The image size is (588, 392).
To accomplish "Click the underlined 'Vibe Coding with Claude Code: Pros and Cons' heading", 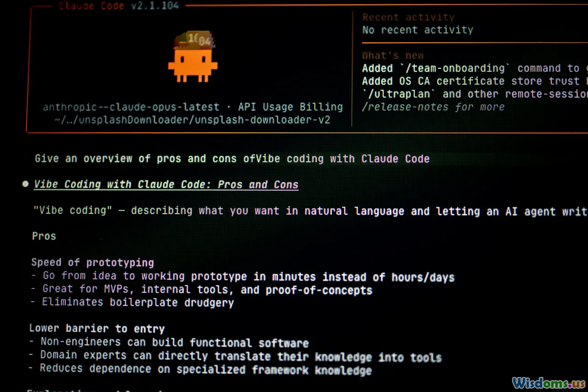I will [166, 185].
